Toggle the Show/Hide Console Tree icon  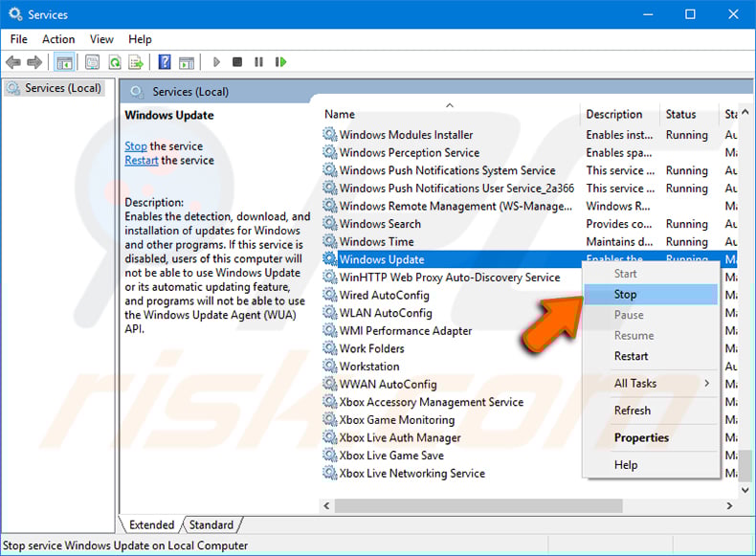pos(64,62)
